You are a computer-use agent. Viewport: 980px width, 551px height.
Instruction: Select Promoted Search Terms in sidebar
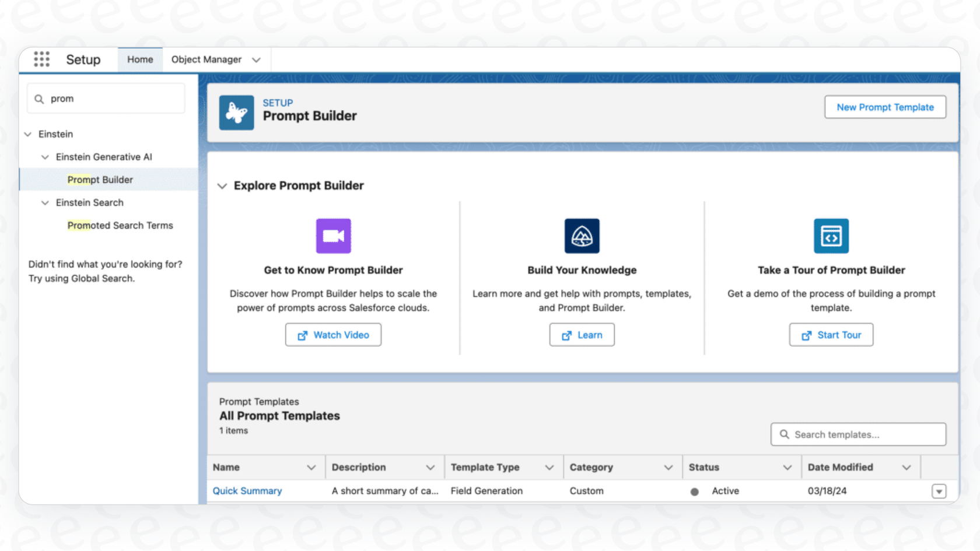[120, 225]
